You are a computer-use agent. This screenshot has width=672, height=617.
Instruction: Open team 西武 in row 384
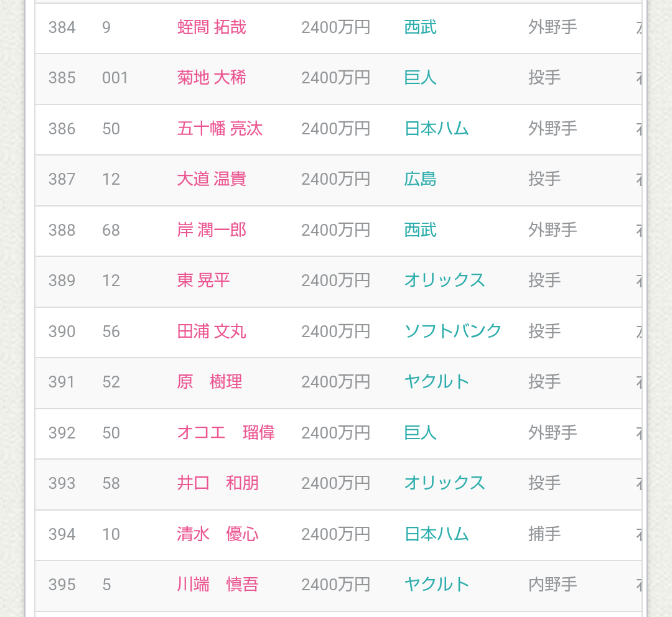pyautogui.click(x=421, y=27)
